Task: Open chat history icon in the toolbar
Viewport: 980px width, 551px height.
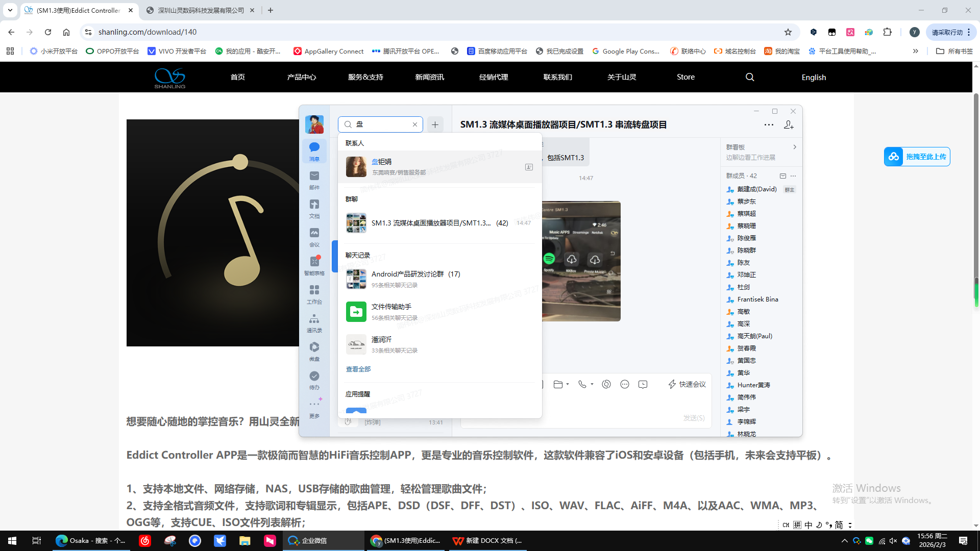Action: coord(643,384)
